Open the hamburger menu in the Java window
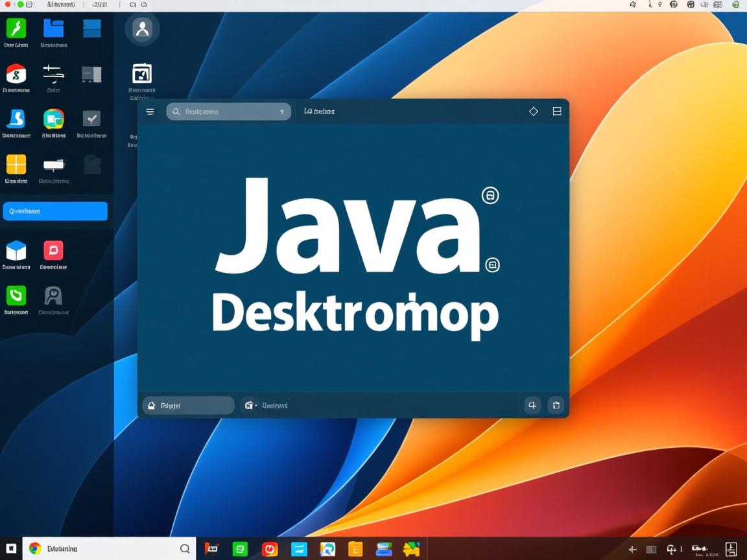Viewport: 747px width, 560px height. click(x=150, y=111)
